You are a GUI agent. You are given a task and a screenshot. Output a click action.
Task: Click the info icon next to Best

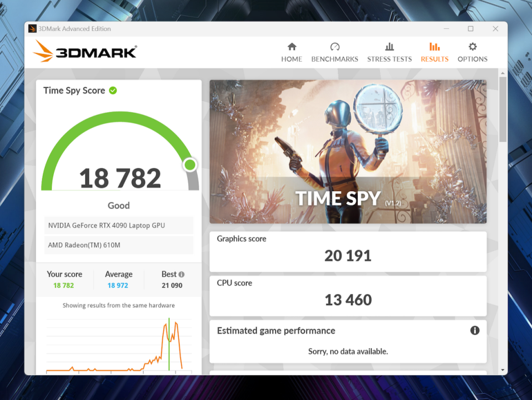[x=182, y=274]
